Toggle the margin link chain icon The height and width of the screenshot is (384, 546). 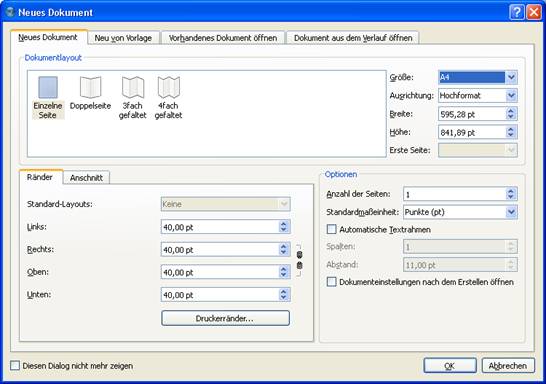point(299,260)
